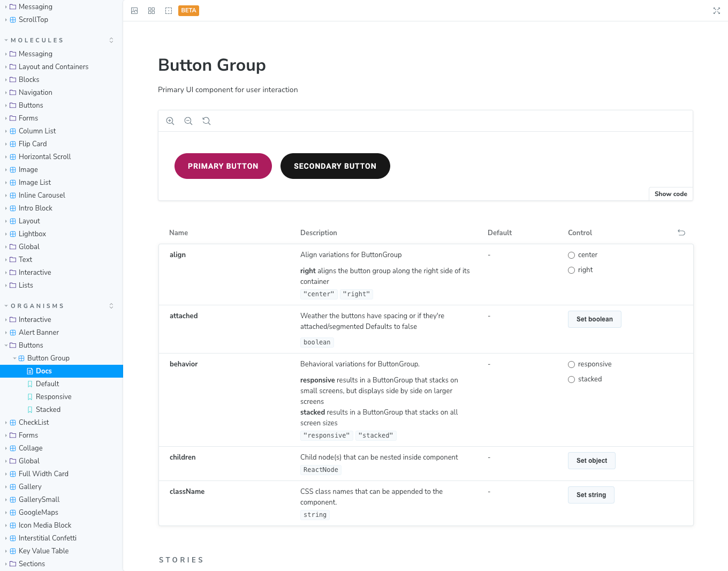Click the Show code button
This screenshot has width=728, height=571.
tap(670, 193)
